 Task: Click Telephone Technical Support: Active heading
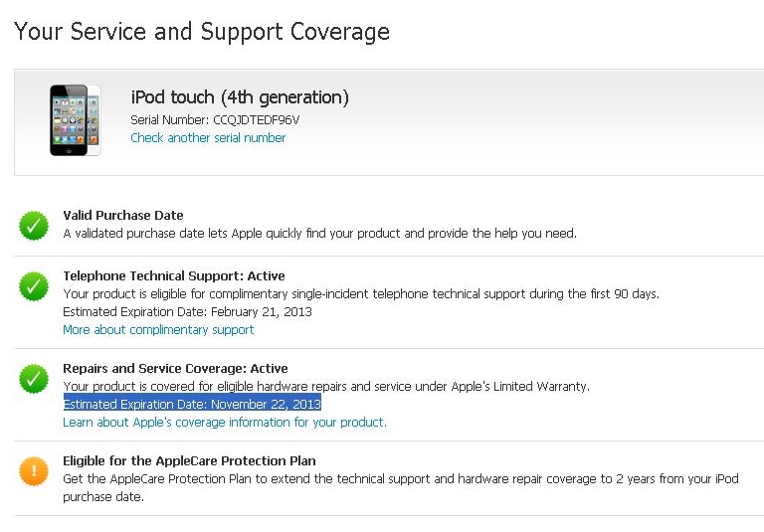coord(174,275)
